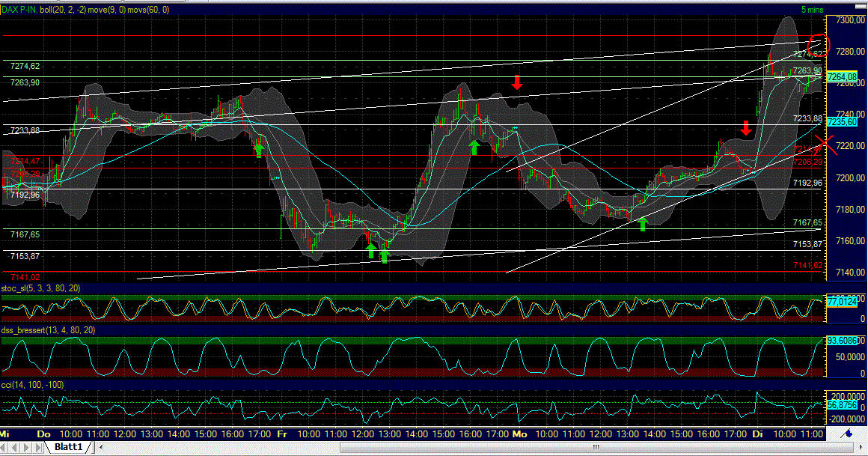Click the red X marker near the right edge
The width and height of the screenshot is (868, 456).
tap(826, 142)
